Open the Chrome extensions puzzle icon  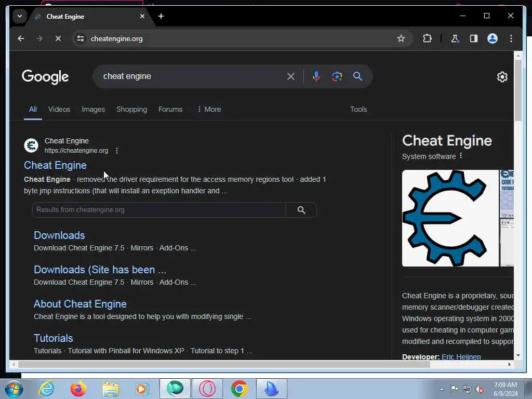(427, 38)
